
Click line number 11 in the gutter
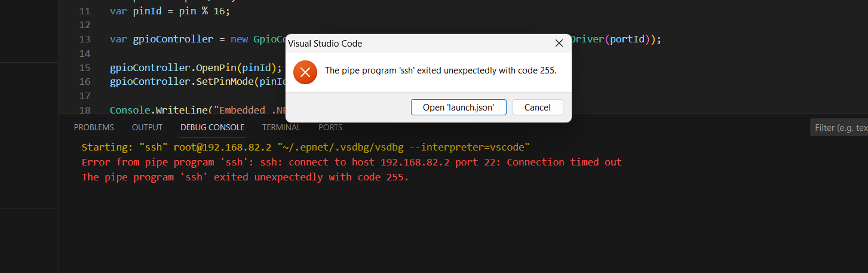[x=84, y=11]
